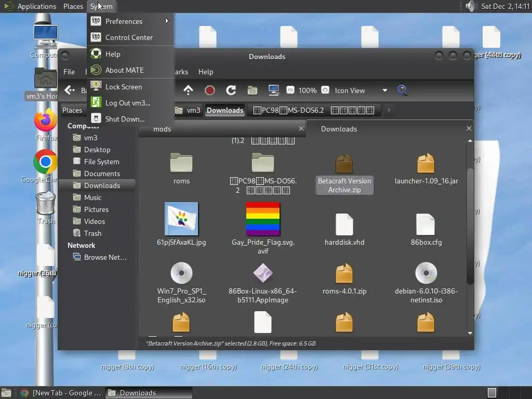Reload the current folder
The width and height of the screenshot is (532, 399).
(231, 90)
